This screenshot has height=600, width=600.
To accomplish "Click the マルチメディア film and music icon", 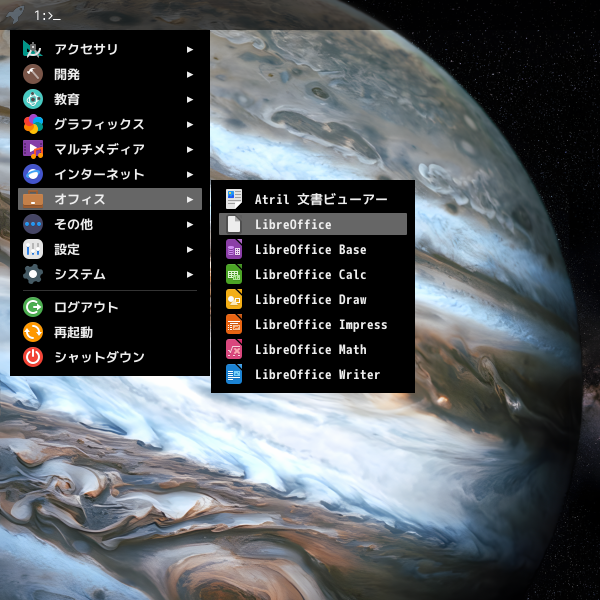I will pos(33,149).
